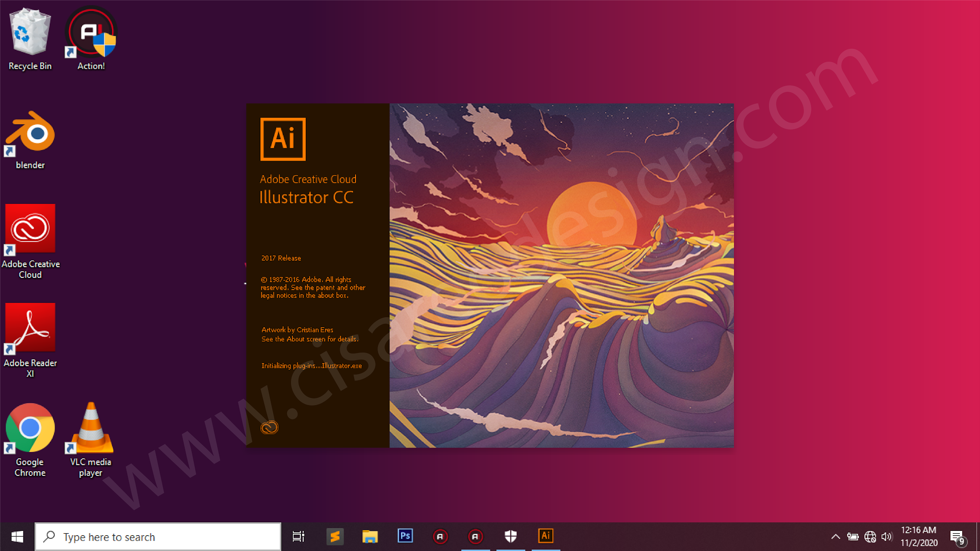The height and width of the screenshot is (551, 980).
Task: Open File Explorer from the taskbar
Action: [370, 536]
